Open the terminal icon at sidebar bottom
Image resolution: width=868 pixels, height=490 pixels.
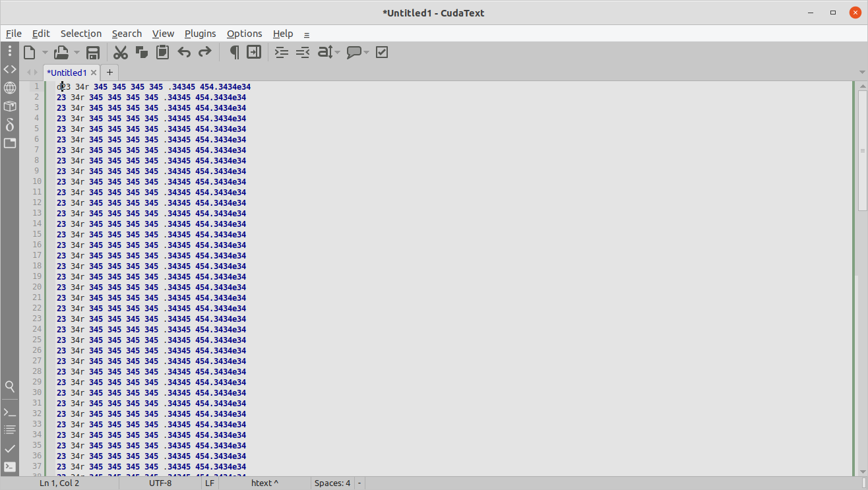(10, 467)
